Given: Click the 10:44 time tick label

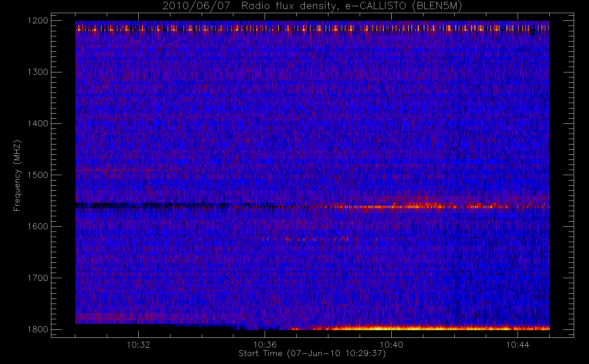Looking at the screenshot, I should (518, 345).
